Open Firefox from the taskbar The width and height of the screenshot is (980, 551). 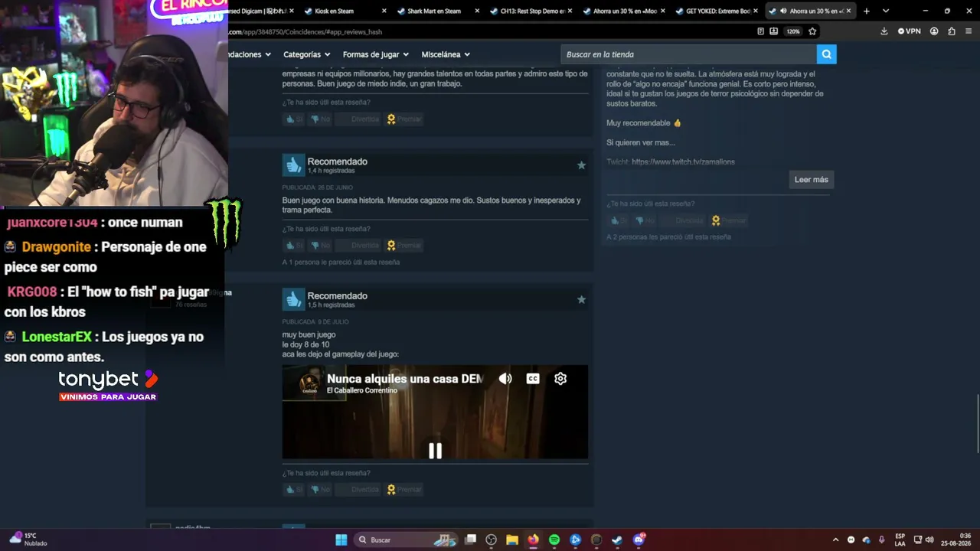point(534,540)
